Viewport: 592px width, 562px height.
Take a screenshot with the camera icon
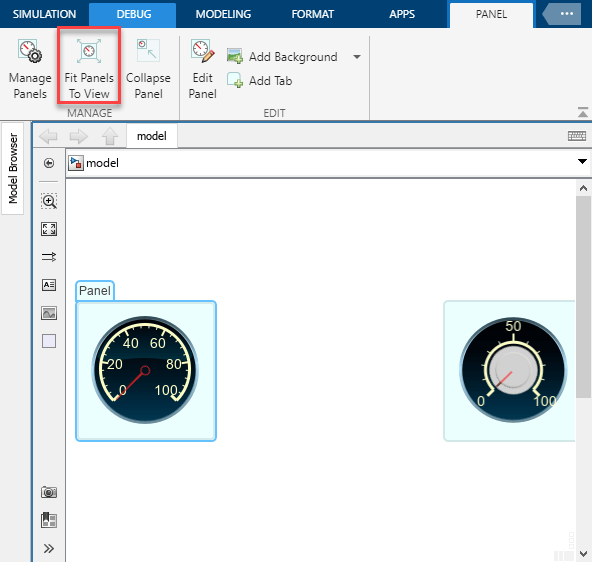[49, 492]
